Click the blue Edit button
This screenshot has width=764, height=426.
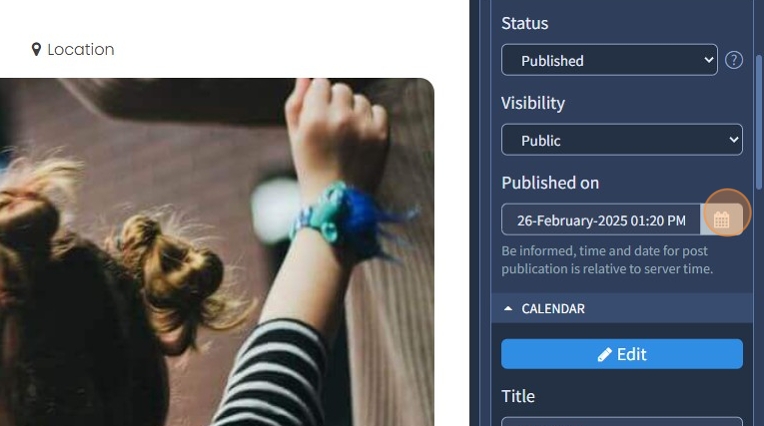coord(622,354)
